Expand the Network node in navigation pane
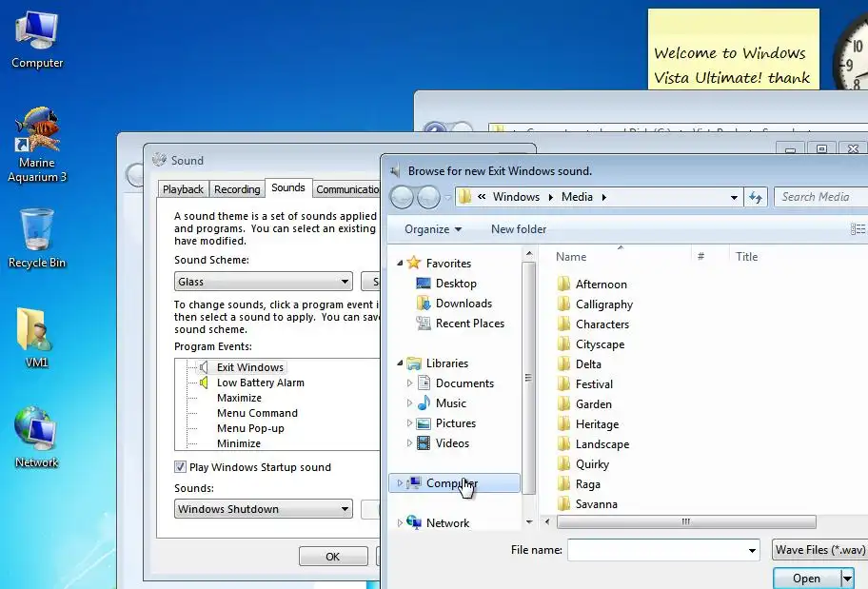 tap(400, 522)
